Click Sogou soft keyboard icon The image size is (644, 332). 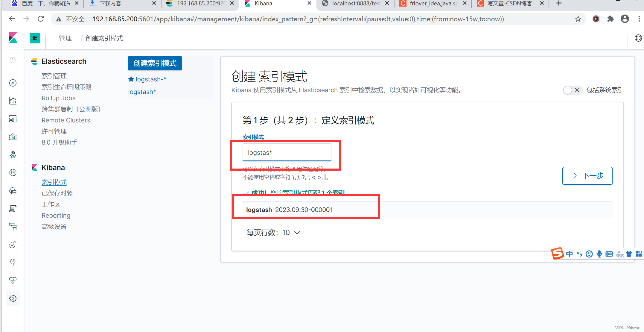point(609,254)
